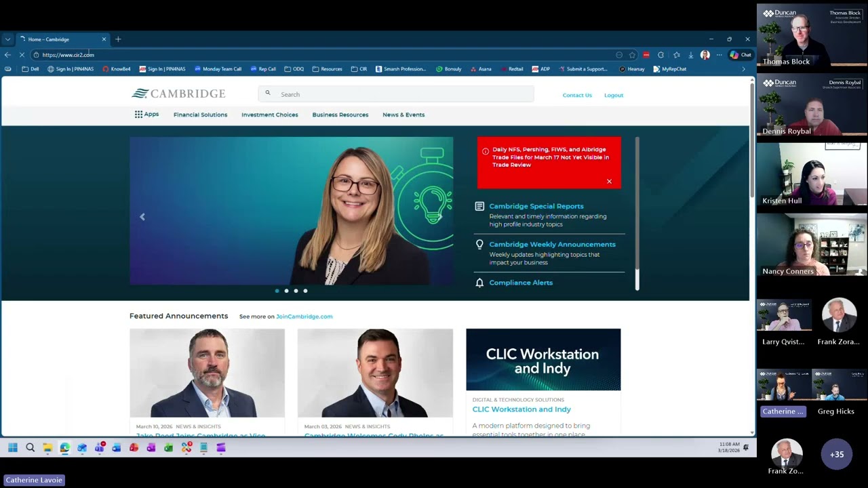Open Cambridge Weekly Announcements link
868x488 pixels.
point(553,244)
